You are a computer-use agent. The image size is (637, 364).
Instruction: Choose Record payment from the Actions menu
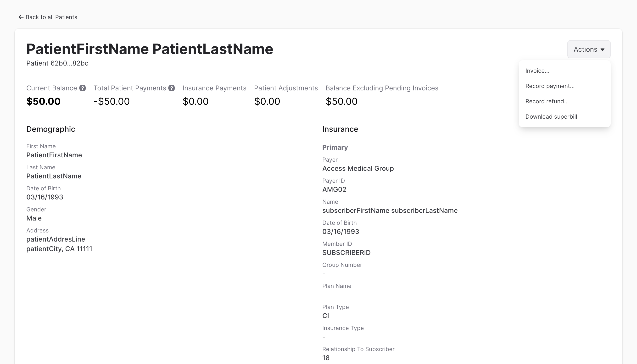pos(550,86)
